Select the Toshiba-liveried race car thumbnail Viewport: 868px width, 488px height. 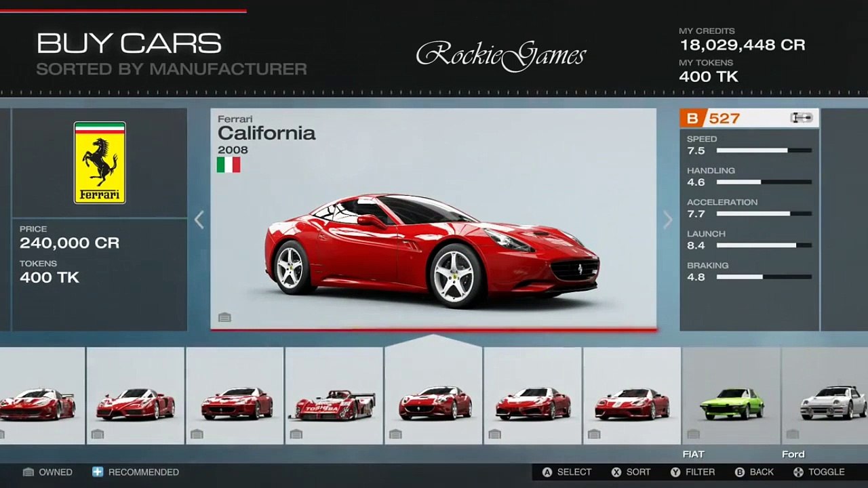pos(334,396)
